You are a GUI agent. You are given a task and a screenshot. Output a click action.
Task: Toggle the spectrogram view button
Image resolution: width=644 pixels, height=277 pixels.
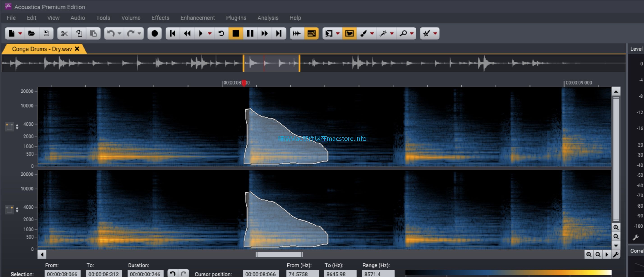pos(311,33)
